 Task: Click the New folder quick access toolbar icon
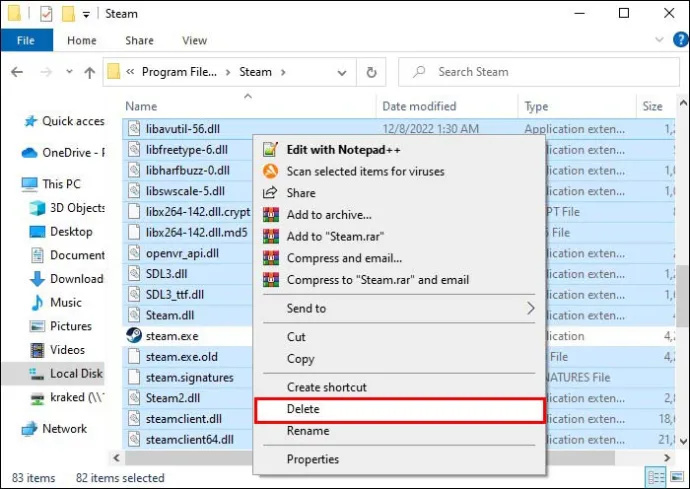(x=68, y=14)
